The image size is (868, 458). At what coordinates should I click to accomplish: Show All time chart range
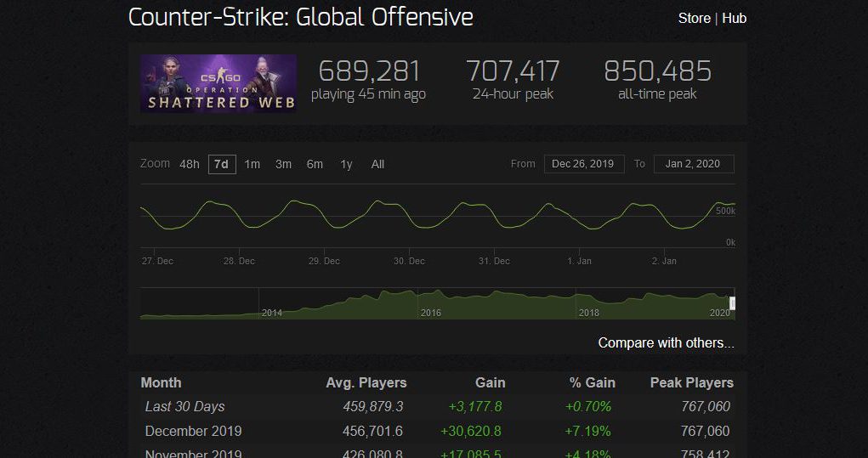378,164
